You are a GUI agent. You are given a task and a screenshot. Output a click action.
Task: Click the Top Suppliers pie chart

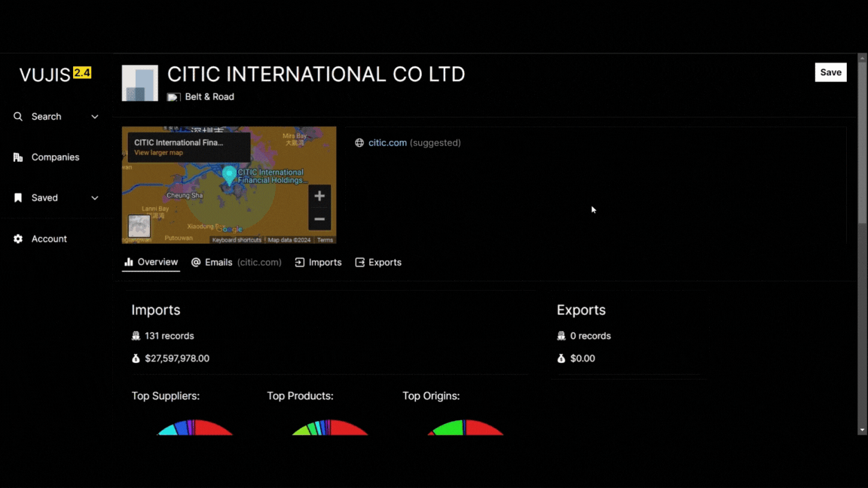(195, 428)
